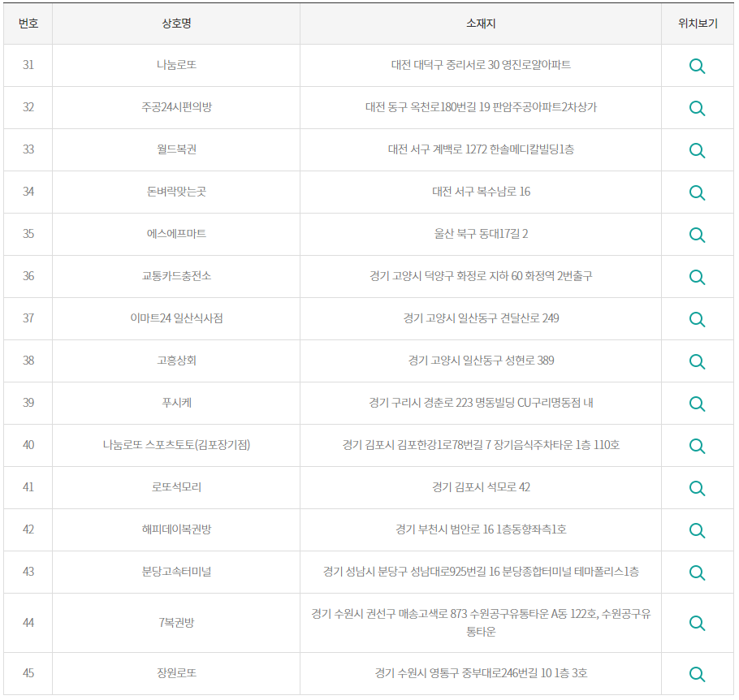Select store name 월드복권
The height and width of the screenshot is (700, 739).
pos(176,149)
